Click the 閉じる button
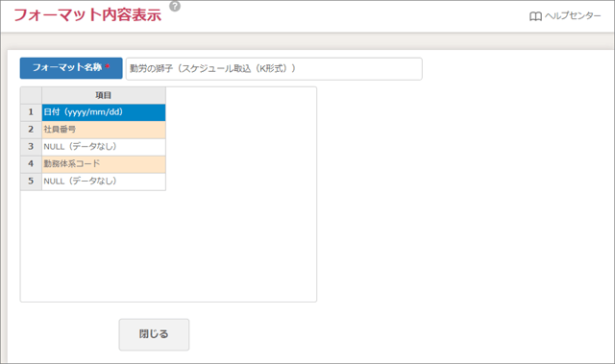 [154, 334]
